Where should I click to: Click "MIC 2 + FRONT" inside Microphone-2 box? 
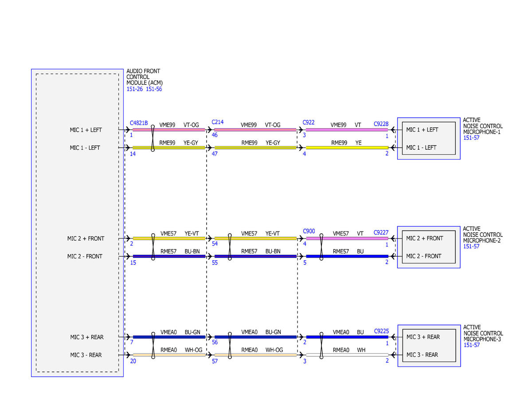click(425, 238)
